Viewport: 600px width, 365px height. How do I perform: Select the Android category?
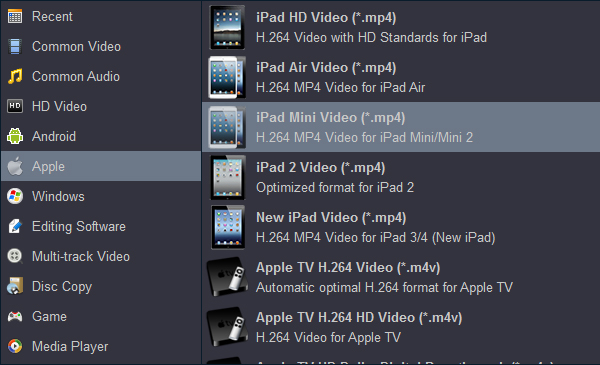tap(101, 136)
